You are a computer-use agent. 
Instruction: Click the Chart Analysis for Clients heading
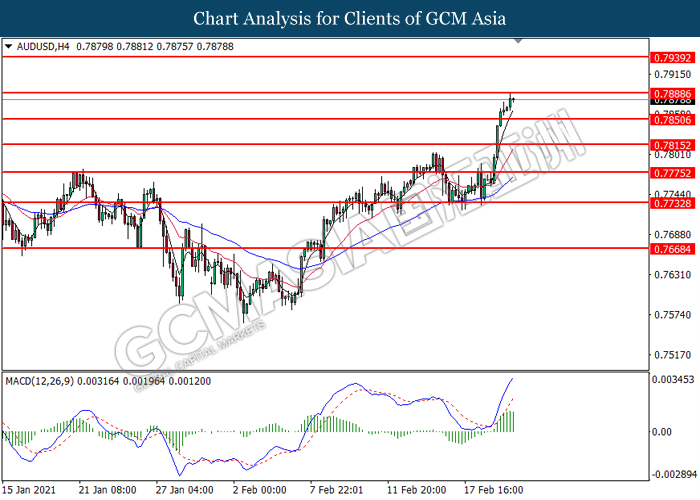pyautogui.click(x=350, y=18)
